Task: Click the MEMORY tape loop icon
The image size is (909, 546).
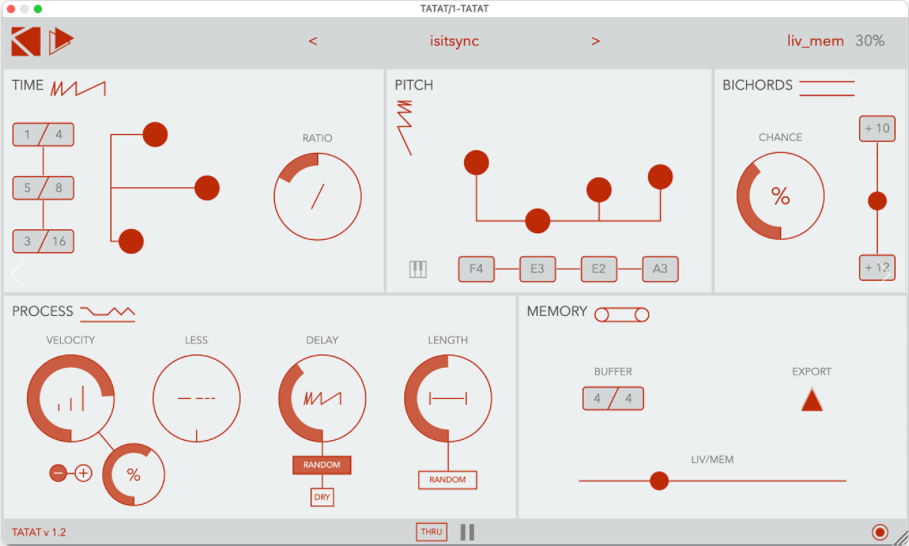Action: (621, 315)
